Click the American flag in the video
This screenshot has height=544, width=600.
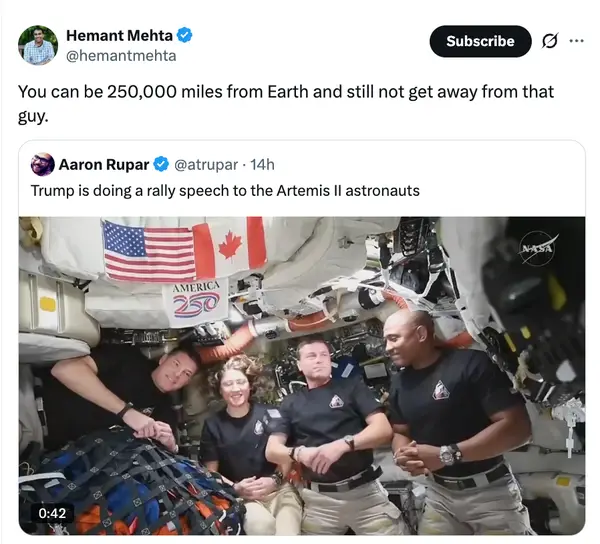[x=150, y=251]
